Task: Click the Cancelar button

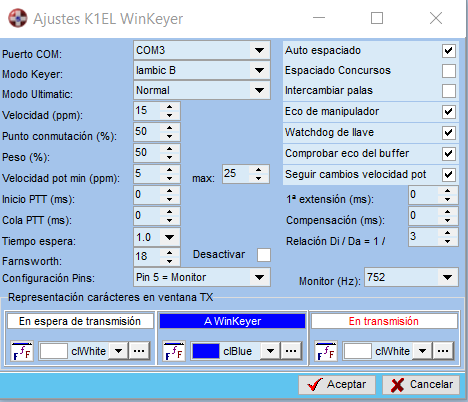Action: (x=421, y=385)
